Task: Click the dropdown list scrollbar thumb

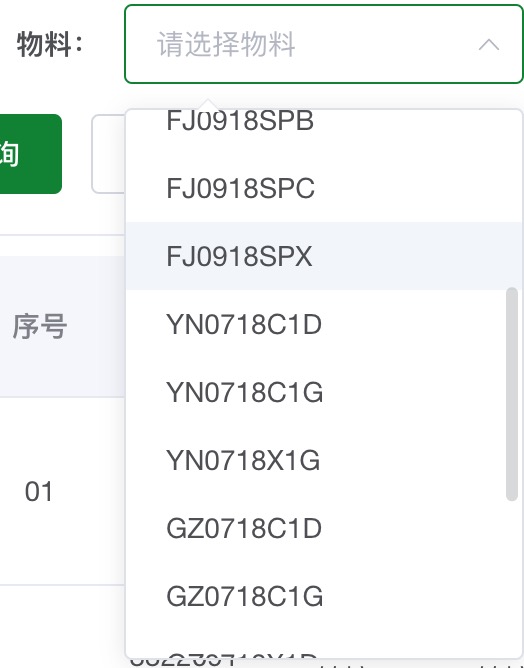Action: [x=512, y=394]
